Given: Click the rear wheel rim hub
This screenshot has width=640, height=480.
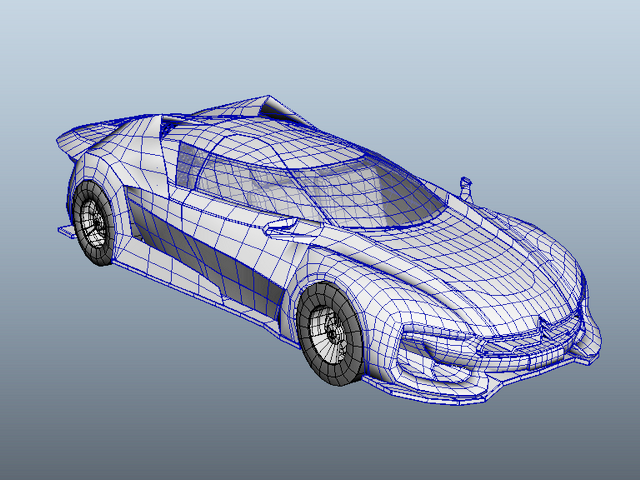Looking at the screenshot, I should (96, 223).
